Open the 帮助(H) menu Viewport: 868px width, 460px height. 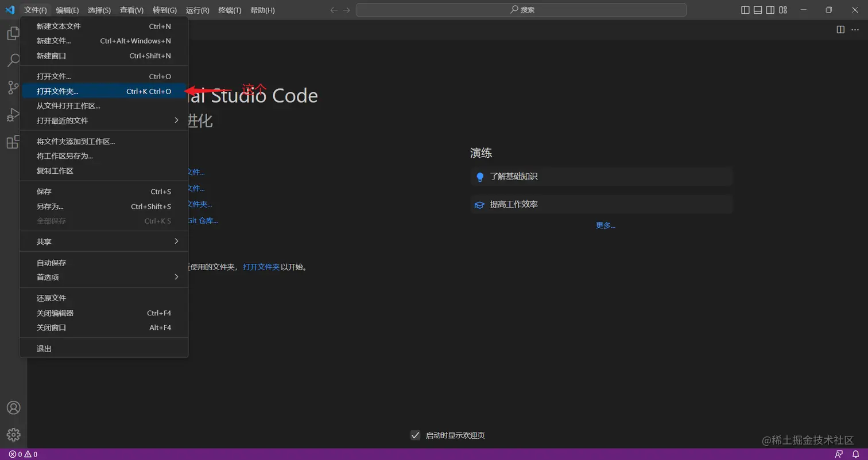262,10
